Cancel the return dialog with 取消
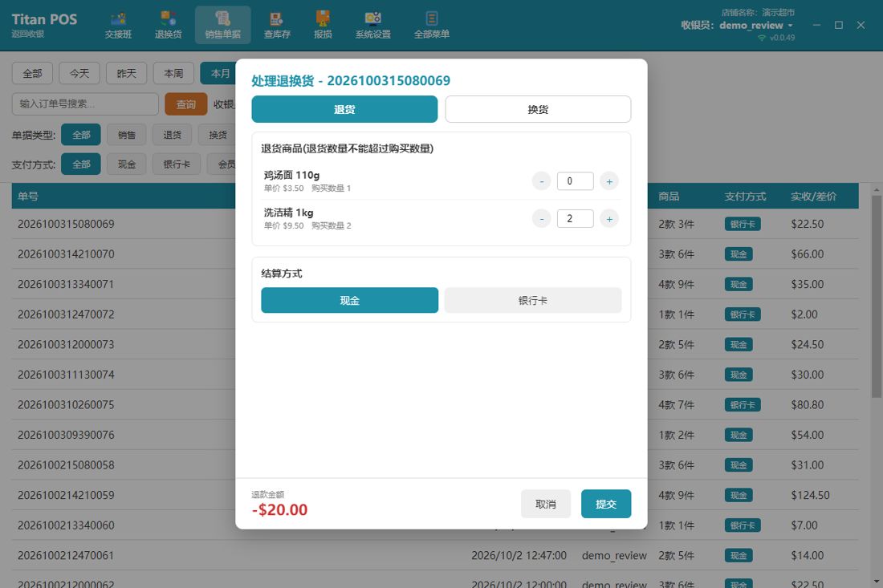The image size is (883, 588). (x=546, y=504)
